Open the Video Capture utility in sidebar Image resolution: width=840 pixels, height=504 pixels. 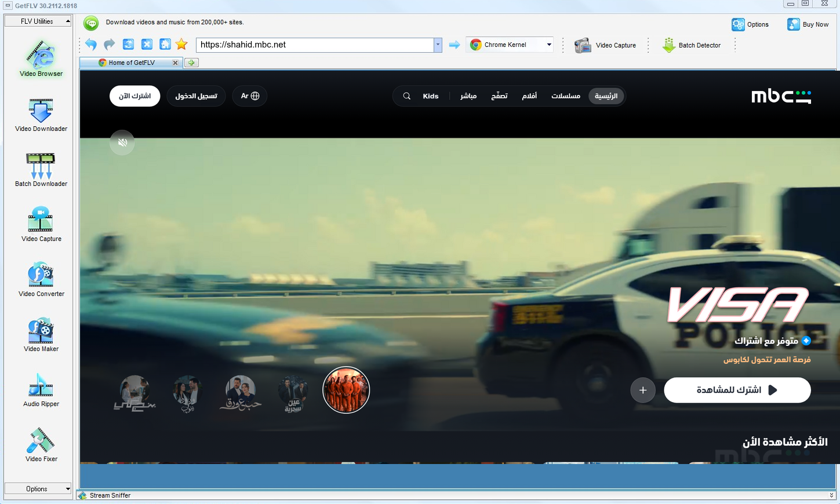(x=41, y=225)
